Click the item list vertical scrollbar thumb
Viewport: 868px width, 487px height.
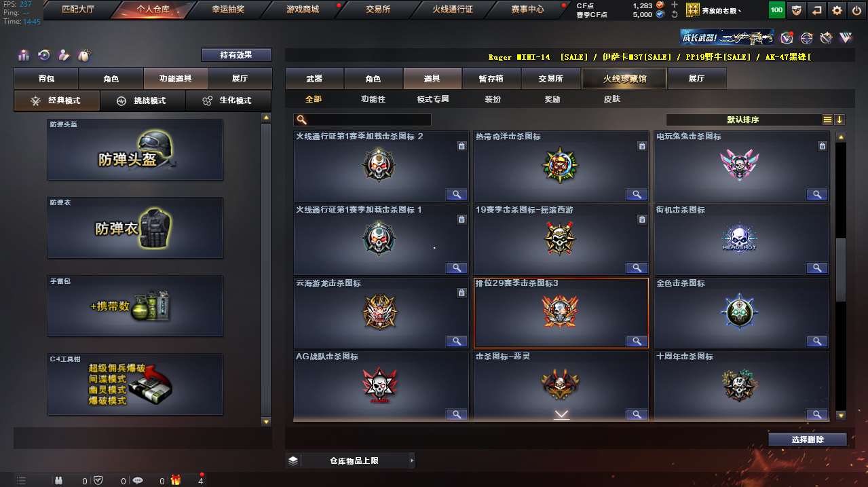click(841, 270)
